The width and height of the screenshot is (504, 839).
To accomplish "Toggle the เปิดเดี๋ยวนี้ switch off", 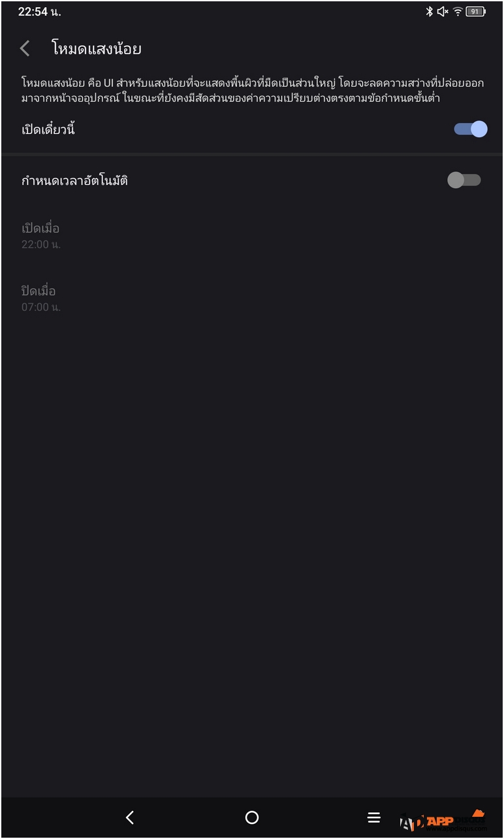I will point(470,129).
